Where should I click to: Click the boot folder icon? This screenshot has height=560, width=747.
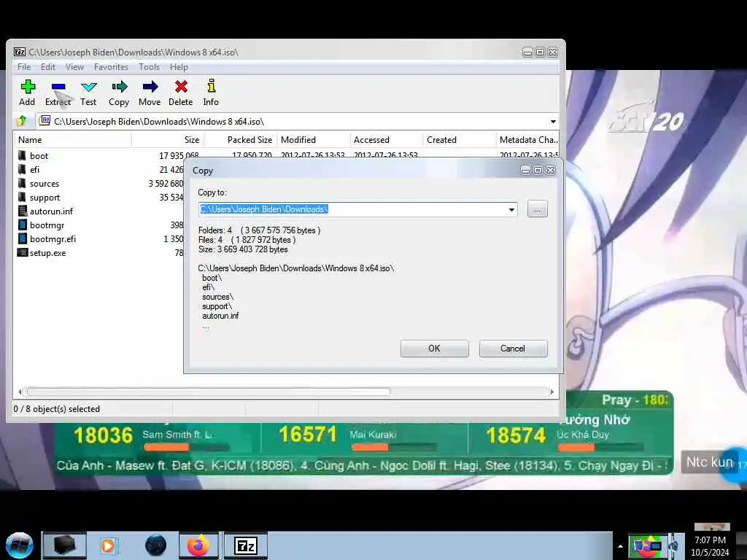[x=22, y=156]
